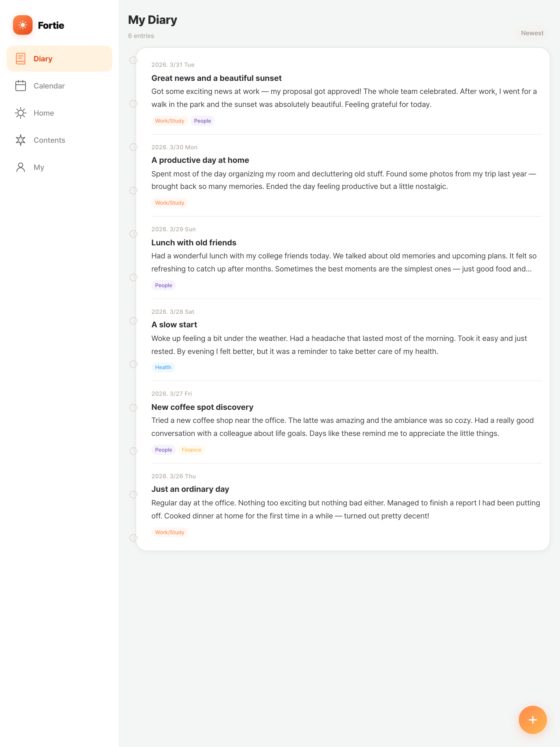Open the Diary section

tap(59, 59)
